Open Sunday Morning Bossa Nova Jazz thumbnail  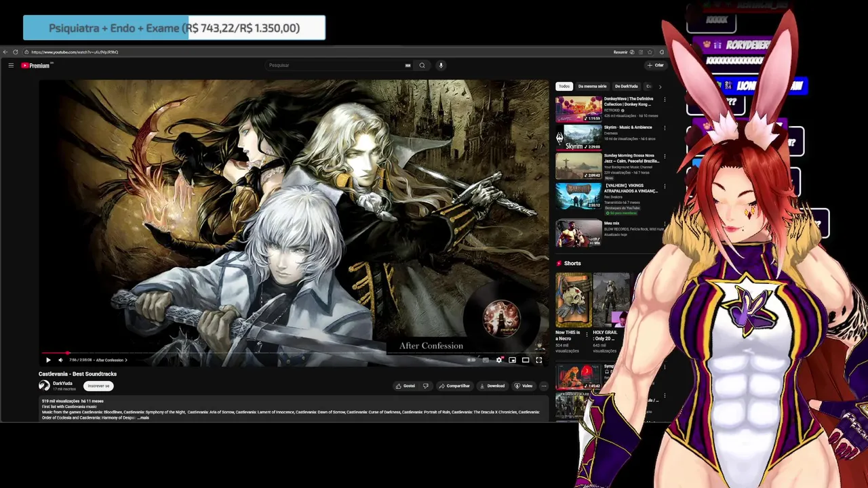coord(578,166)
